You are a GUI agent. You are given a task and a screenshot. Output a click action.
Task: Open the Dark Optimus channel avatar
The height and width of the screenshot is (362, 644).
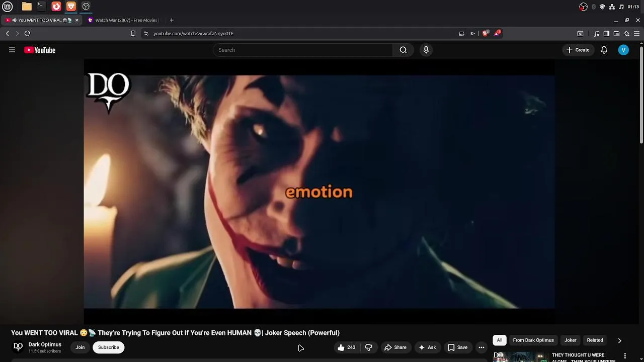[18, 347]
